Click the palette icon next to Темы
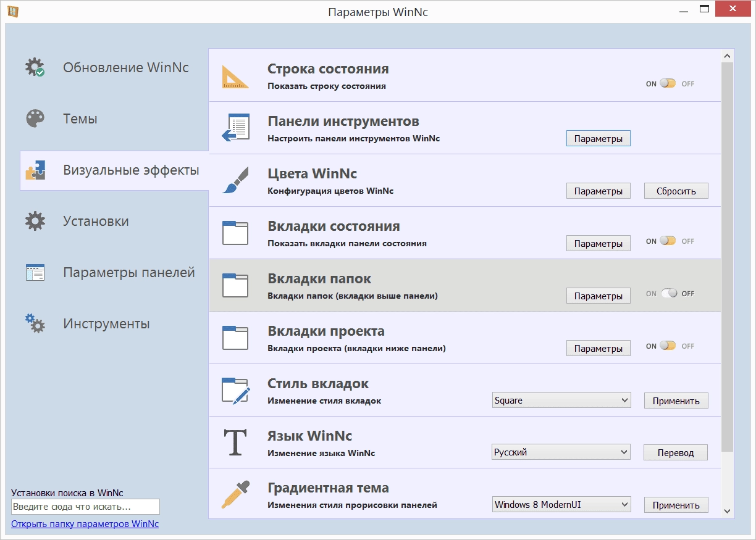 tap(35, 118)
